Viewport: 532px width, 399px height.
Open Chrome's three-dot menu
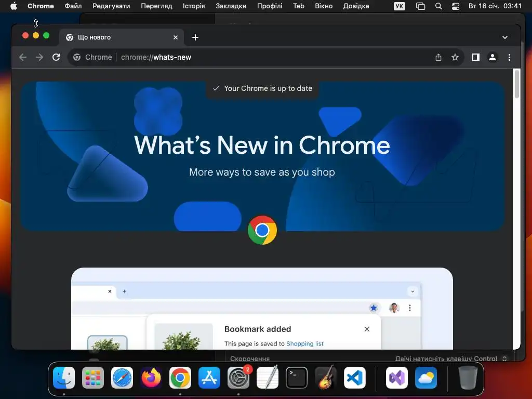coord(509,57)
